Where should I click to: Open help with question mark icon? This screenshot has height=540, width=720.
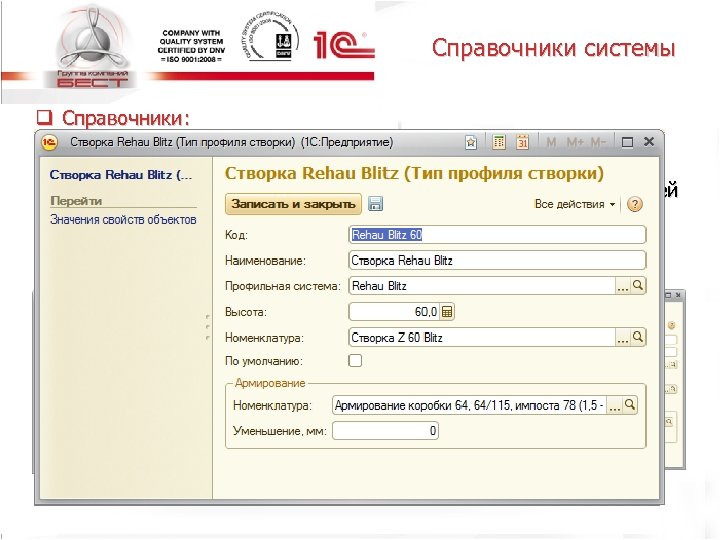(635, 204)
